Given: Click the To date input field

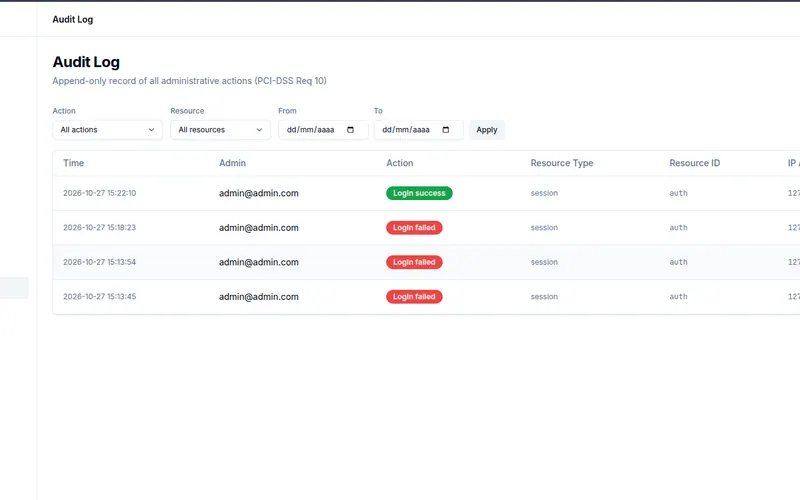Looking at the screenshot, I should point(418,130).
